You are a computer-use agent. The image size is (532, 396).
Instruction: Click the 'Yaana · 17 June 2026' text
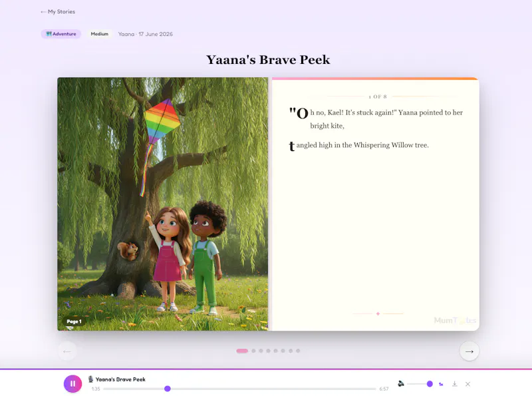pyautogui.click(x=145, y=34)
